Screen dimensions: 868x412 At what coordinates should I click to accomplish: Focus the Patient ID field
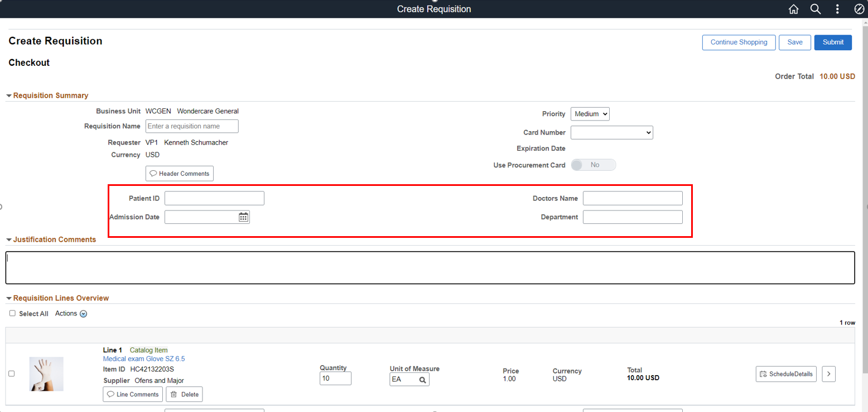pyautogui.click(x=214, y=198)
